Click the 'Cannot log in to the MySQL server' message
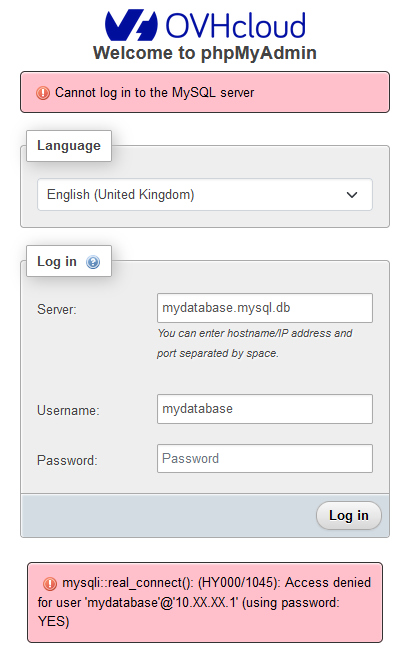This screenshot has height=660, width=402. (154, 93)
